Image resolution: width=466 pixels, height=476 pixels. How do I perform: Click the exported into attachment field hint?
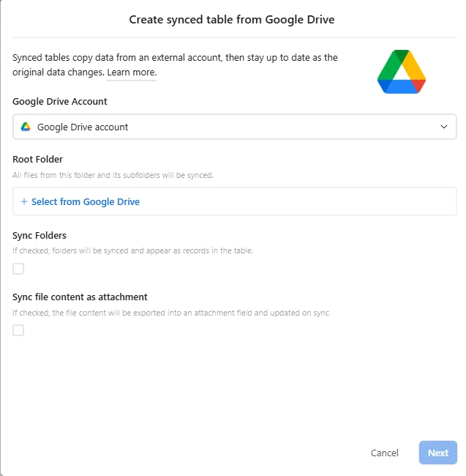click(170, 313)
